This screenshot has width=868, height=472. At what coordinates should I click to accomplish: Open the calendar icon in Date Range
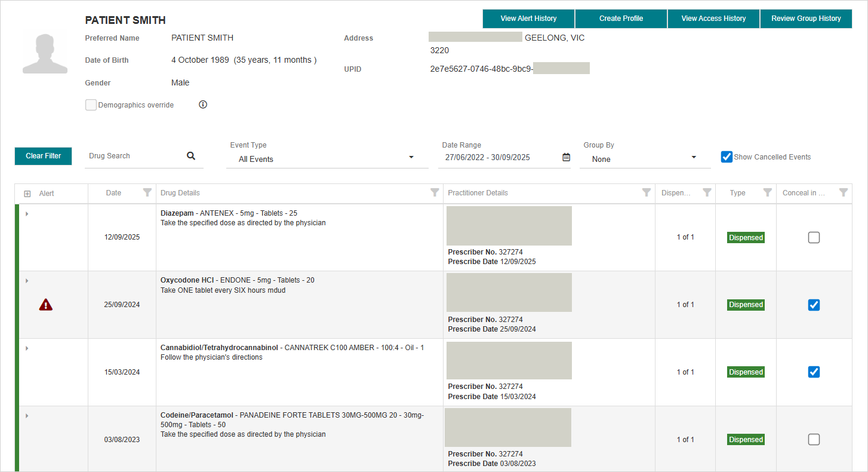pyautogui.click(x=565, y=156)
